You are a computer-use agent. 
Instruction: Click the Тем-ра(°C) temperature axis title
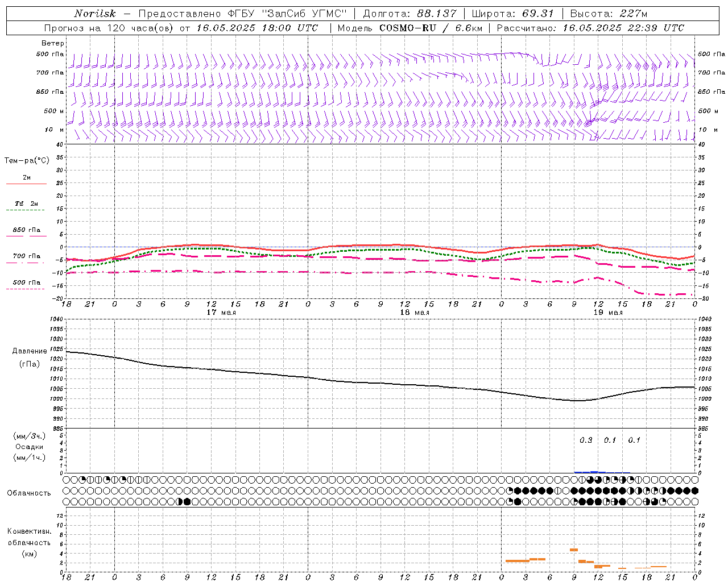pyautogui.click(x=27, y=161)
